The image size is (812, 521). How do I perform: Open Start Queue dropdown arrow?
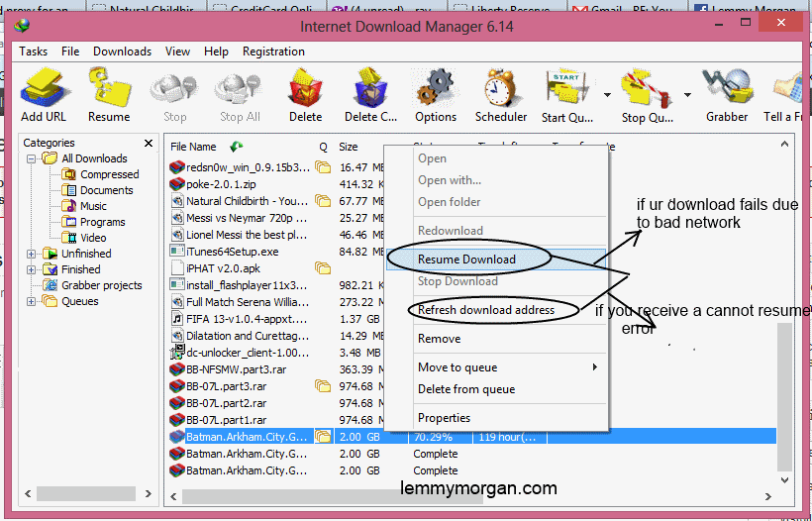pos(607,95)
